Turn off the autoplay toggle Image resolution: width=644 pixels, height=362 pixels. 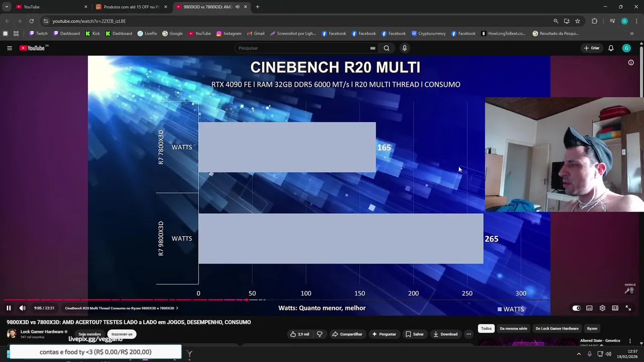pyautogui.click(x=577, y=308)
